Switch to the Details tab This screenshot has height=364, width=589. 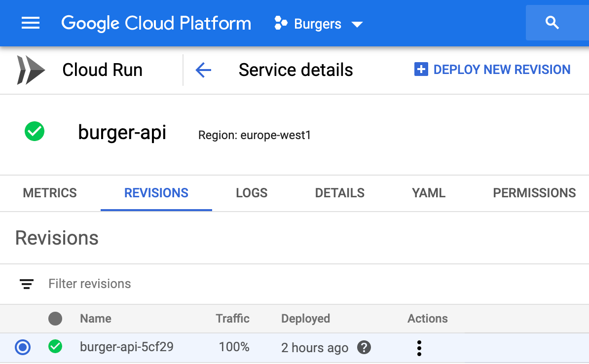[x=339, y=193]
